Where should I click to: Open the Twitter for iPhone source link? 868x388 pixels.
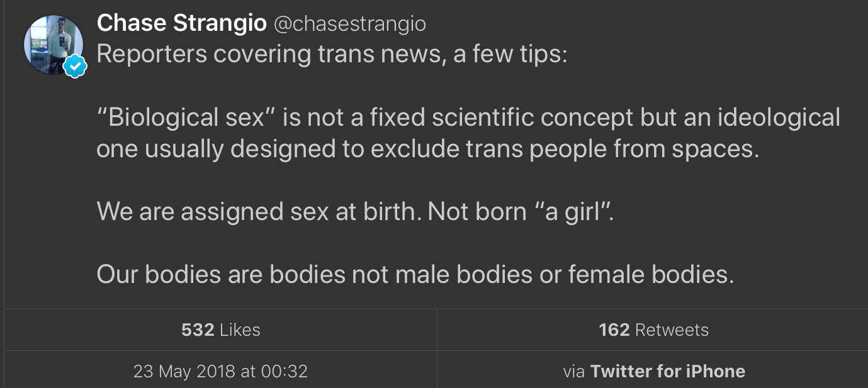point(667,371)
